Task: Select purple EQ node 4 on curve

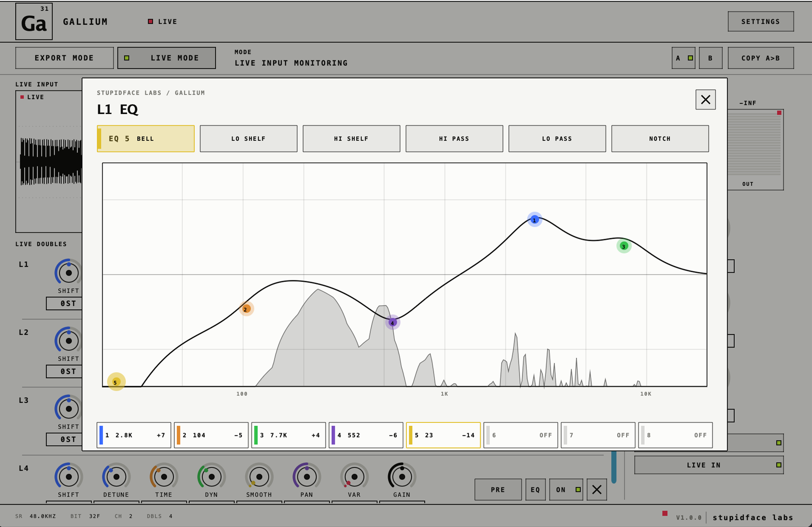Action: 392,323
